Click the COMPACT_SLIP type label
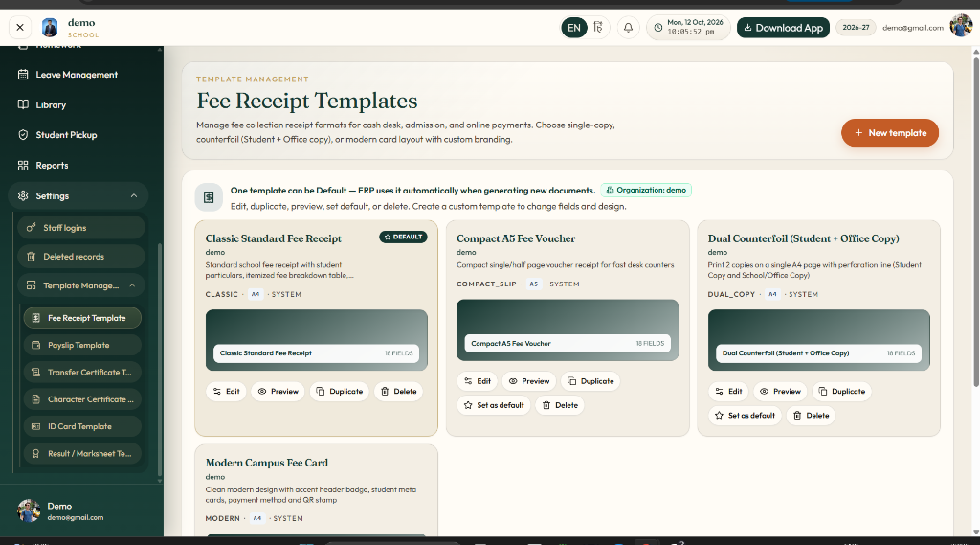This screenshot has width=980, height=545. [x=486, y=284]
